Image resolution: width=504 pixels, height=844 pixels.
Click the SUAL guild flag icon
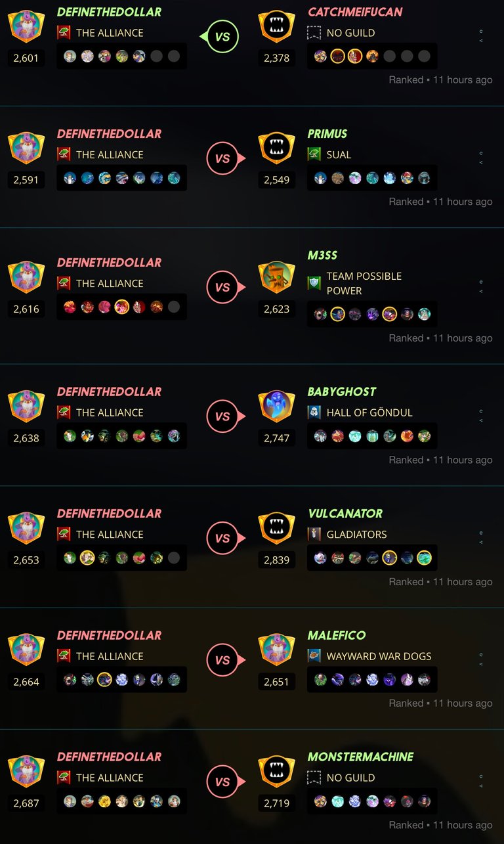314,154
